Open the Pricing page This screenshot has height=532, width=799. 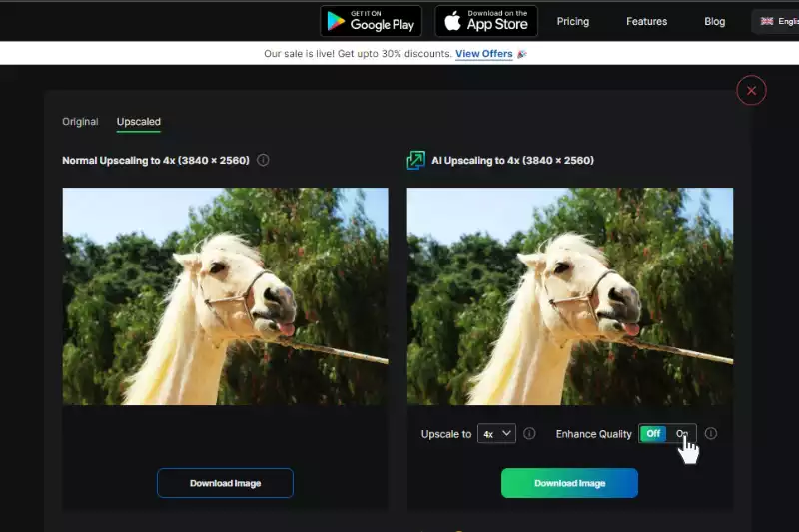(572, 21)
